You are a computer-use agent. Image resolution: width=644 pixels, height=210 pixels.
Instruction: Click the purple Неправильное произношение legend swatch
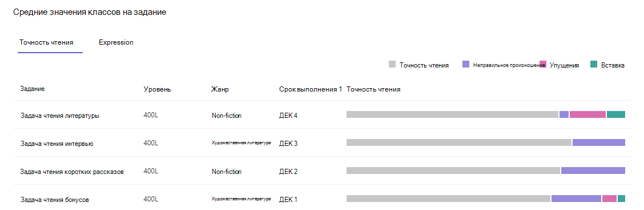pyautogui.click(x=466, y=65)
